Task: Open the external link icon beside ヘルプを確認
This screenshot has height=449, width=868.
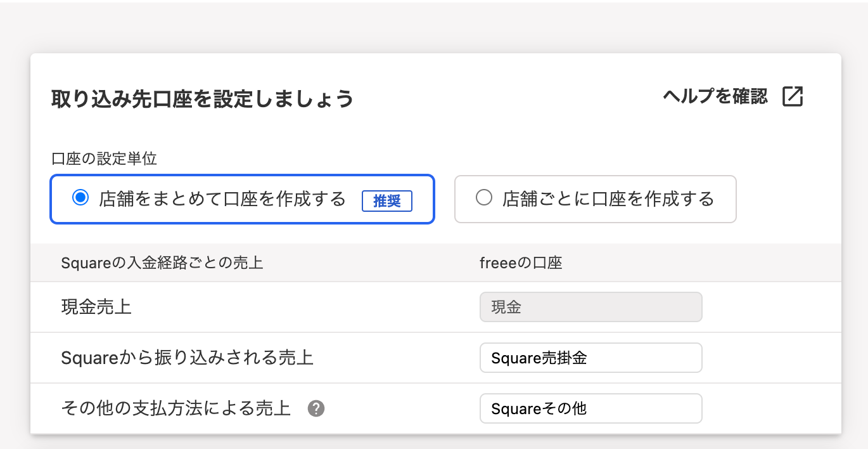Action: [793, 96]
